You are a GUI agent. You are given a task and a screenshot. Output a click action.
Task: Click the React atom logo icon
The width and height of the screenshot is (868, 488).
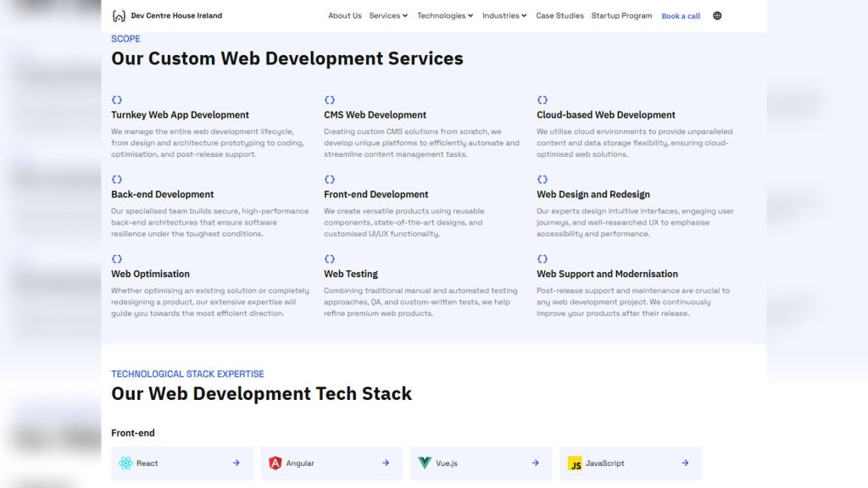click(125, 463)
